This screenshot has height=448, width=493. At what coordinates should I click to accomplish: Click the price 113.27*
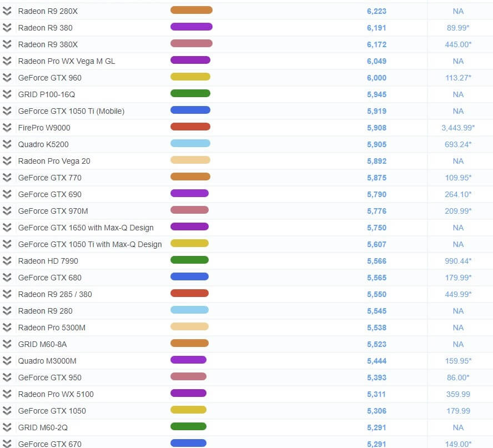coord(458,78)
